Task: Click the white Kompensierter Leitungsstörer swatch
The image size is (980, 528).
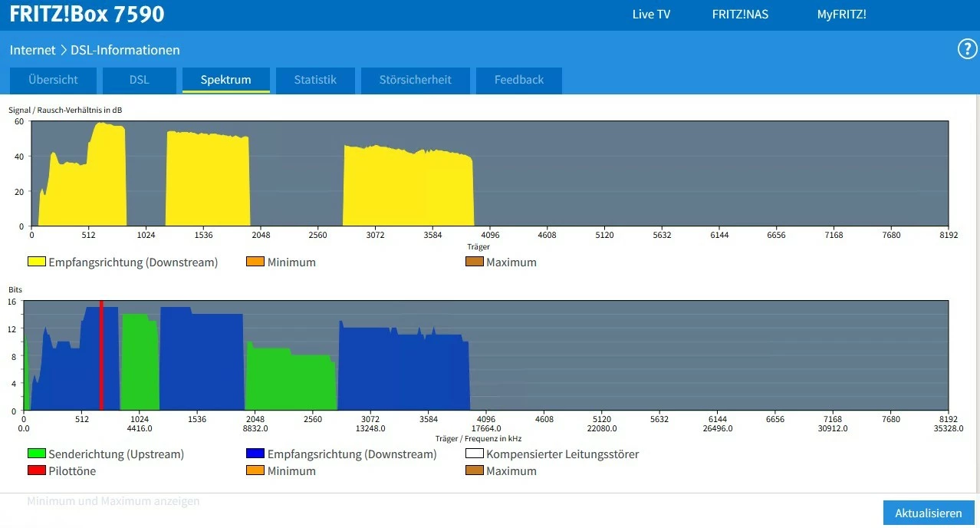Action: (475, 454)
